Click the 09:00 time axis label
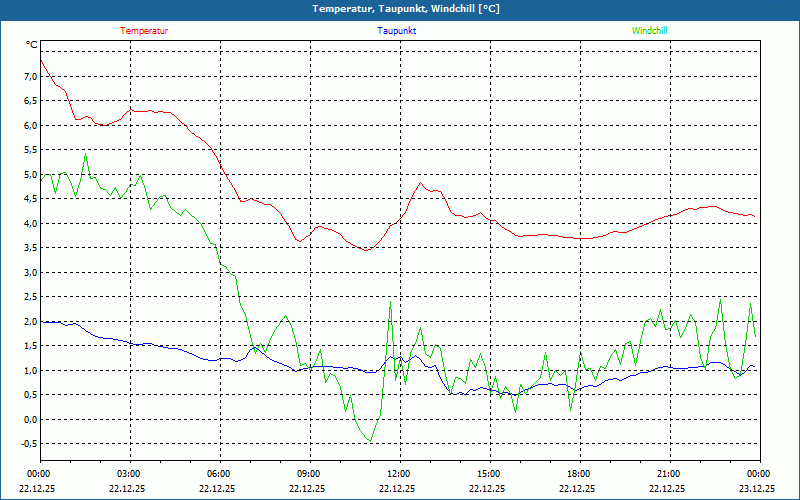The image size is (800, 500). (308, 474)
